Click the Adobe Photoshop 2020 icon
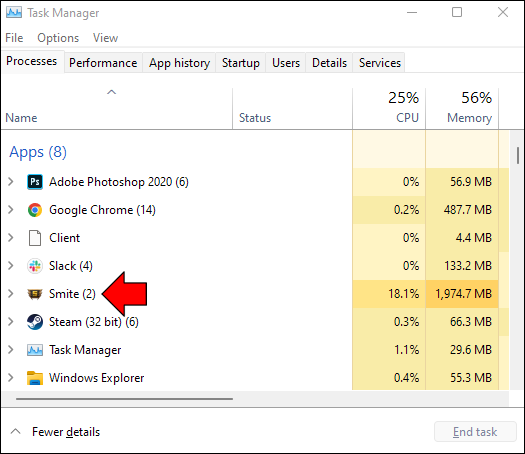The image size is (525, 454). (x=35, y=182)
